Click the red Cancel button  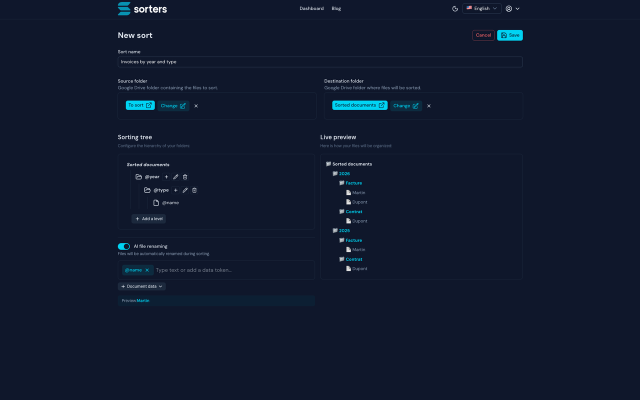[x=483, y=35]
